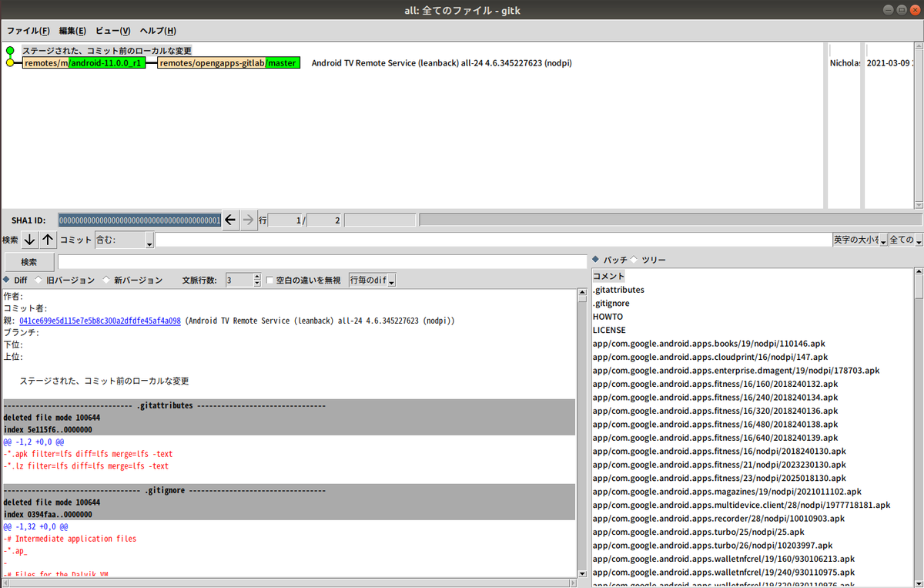This screenshot has width=924, height=588.
Task: Select the green staged-changes commit dot
Action: 9,51
